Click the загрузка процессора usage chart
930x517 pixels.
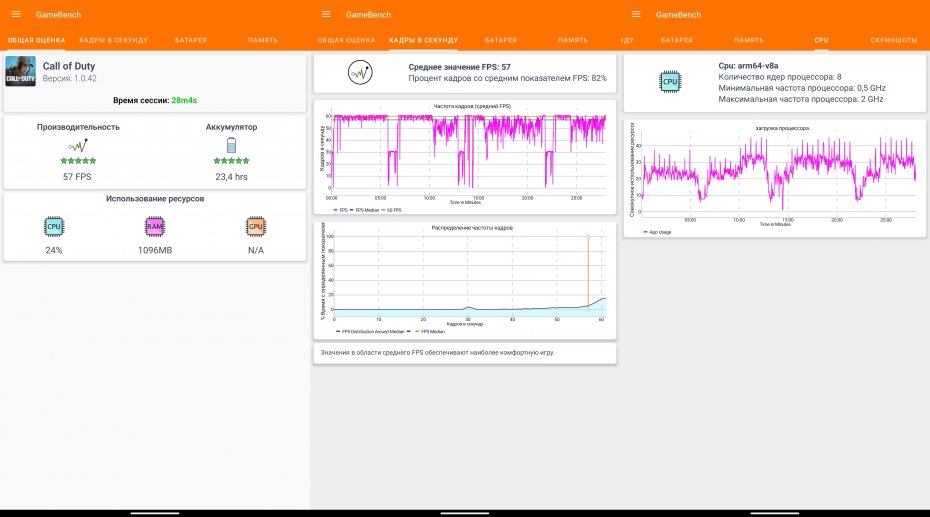click(775, 170)
